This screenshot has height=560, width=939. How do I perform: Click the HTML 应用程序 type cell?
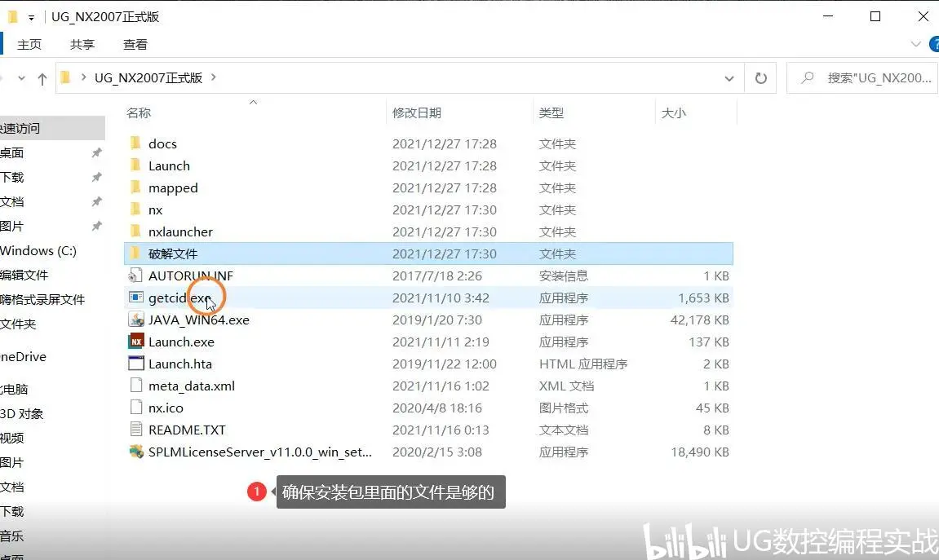(x=582, y=364)
